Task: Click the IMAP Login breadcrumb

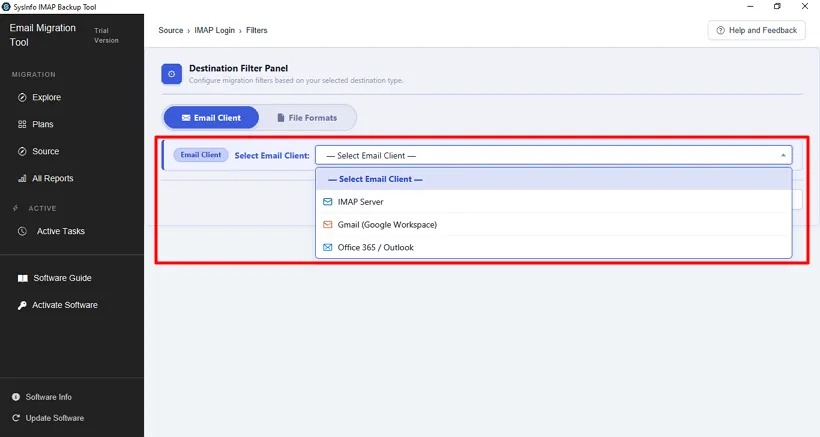Action: tap(214, 30)
